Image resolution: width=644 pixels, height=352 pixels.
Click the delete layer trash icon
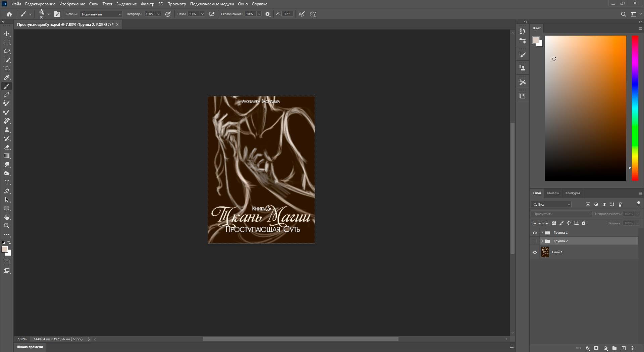[632, 348]
